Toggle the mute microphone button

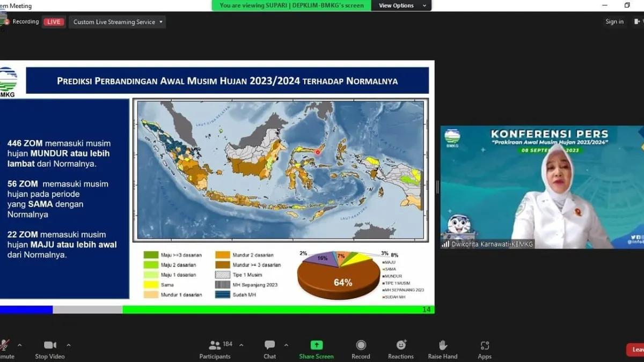pyautogui.click(x=5, y=349)
